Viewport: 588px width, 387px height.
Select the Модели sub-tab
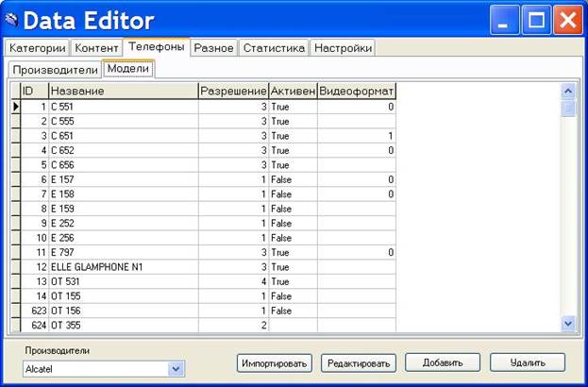128,69
